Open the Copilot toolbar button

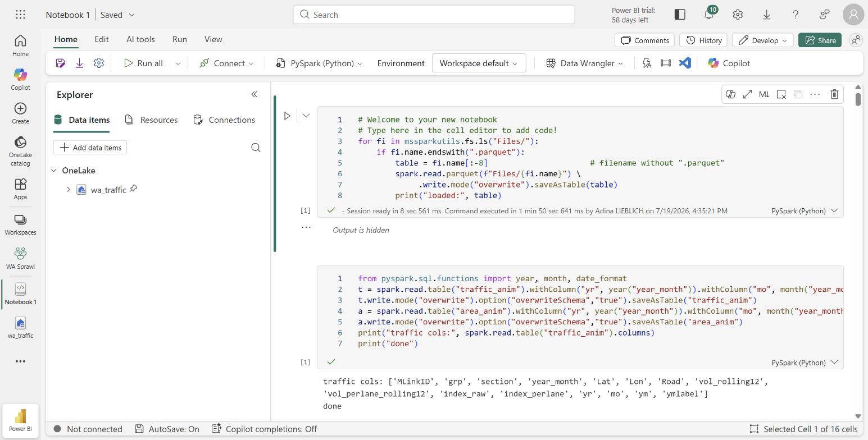point(729,63)
